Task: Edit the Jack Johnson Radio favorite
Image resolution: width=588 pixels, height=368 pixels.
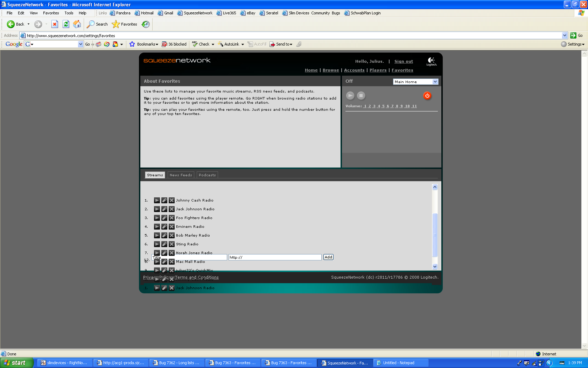Action: point(164,209)
